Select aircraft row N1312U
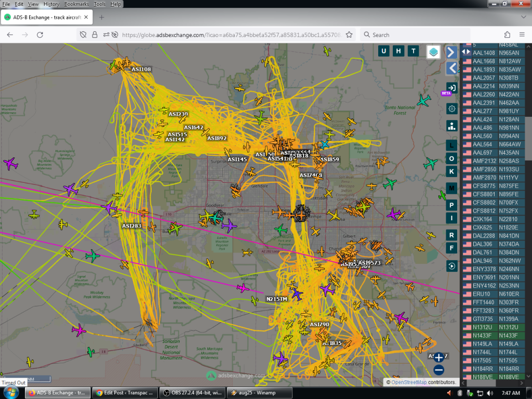The width and height of the screenshot is (532, 399). pyautogui.click(x=494, y=327)
